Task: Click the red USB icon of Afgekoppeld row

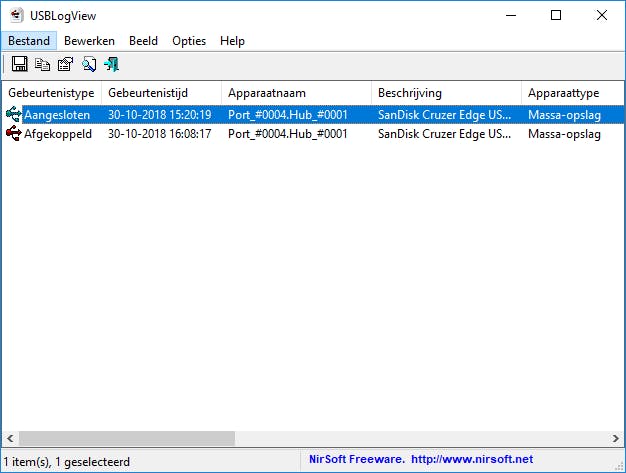Action: tap(13, 134)
